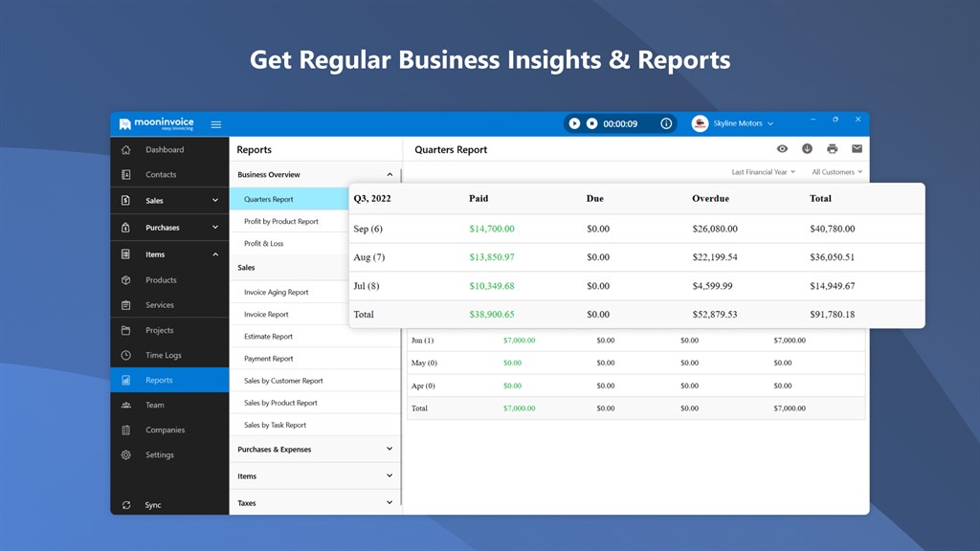Open timer info icon
Image resolution: width=980 pixels, height=551 pixels.
pyautogui.click(x=666, y=123)
